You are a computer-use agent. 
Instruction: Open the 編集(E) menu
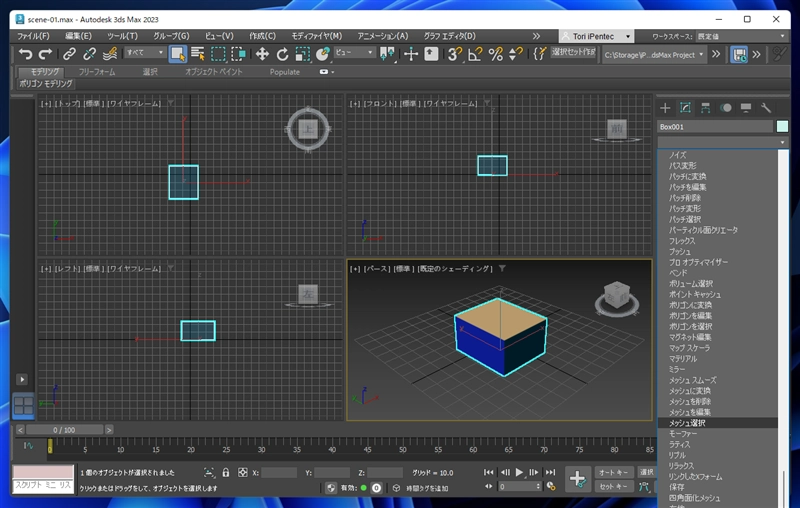pyautogui.click(x=78, y=36)
